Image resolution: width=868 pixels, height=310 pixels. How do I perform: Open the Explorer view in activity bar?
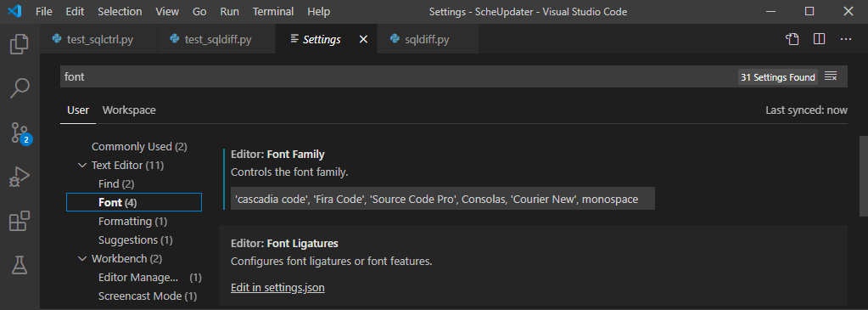coord(20,44)
